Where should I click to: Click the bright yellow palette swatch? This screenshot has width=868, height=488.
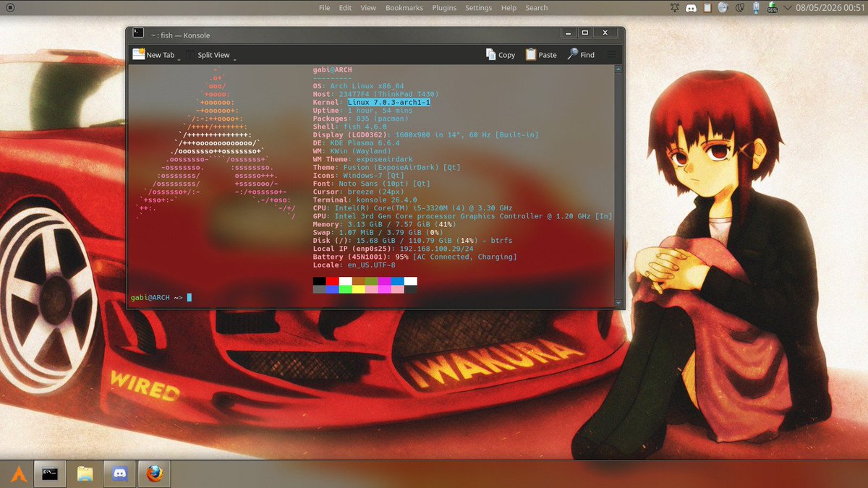click(358, 289)
